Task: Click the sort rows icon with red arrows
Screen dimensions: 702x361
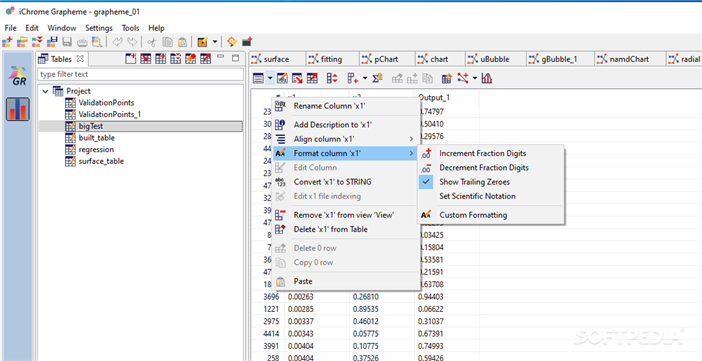Action: tap(332, 79)
